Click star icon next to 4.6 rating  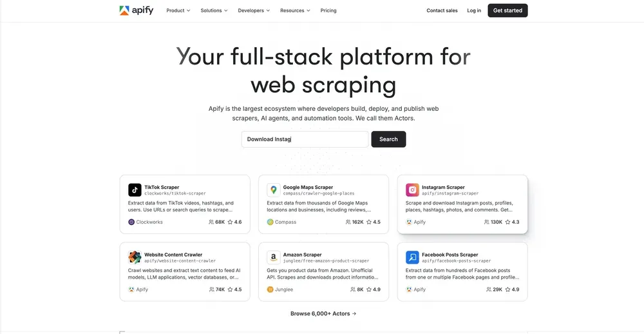point(230,222)
